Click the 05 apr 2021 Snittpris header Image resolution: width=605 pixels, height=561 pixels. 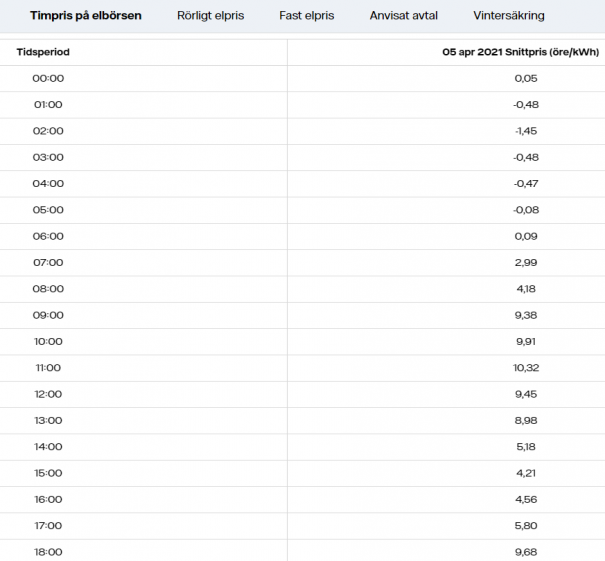pyautogui.click(x=522, y=51)
